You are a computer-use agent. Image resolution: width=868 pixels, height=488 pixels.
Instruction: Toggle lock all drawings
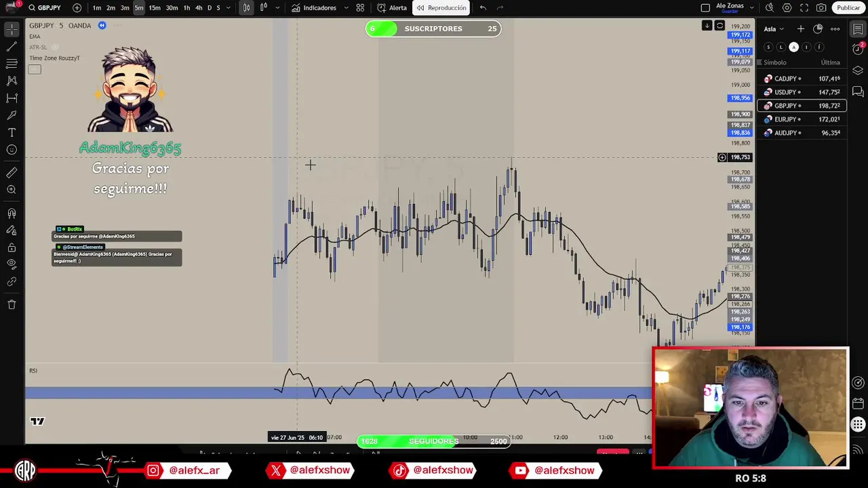[x=12, y=247]
